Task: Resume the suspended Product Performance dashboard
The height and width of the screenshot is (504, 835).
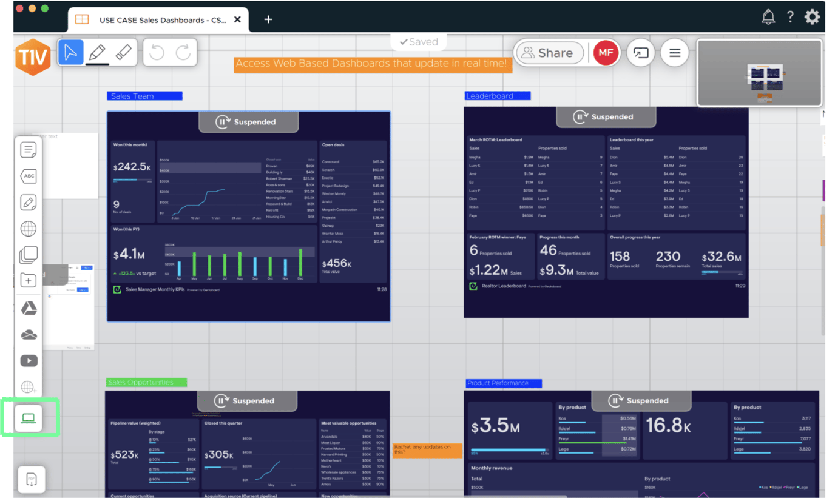Action: click(x=641, y=401)
